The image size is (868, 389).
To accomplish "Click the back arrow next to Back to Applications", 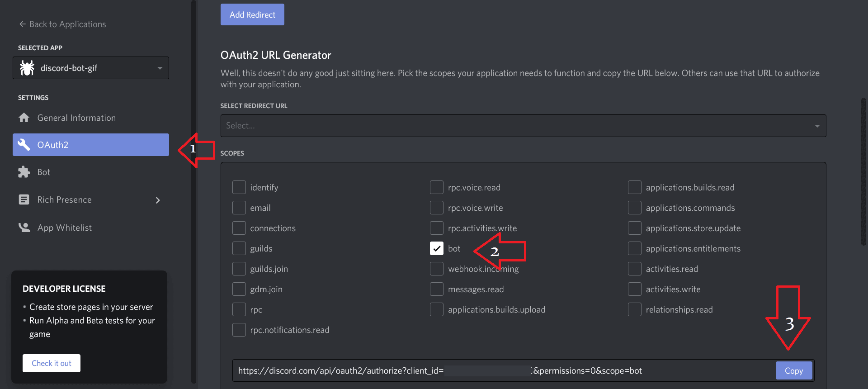I will click(x=23, y=24).
